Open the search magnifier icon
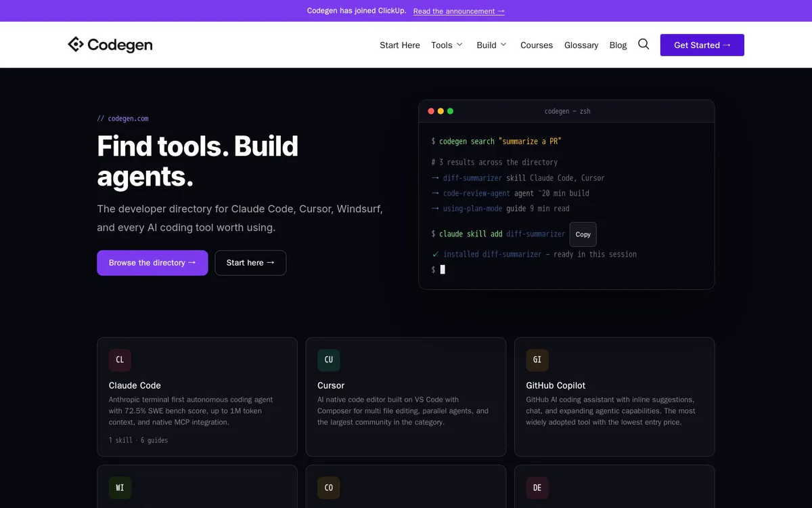812x508 pixels. 644,44
